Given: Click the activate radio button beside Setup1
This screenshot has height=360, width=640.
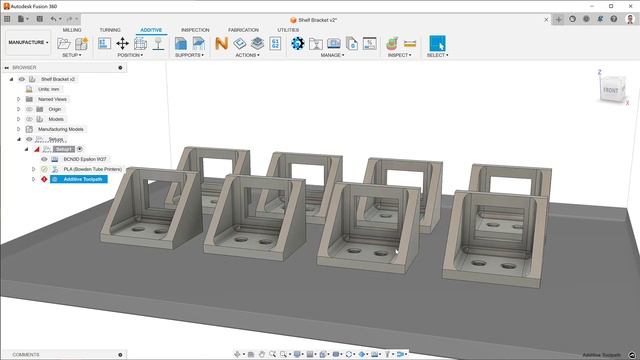Looking at the screenshot, I should (80, 149).
